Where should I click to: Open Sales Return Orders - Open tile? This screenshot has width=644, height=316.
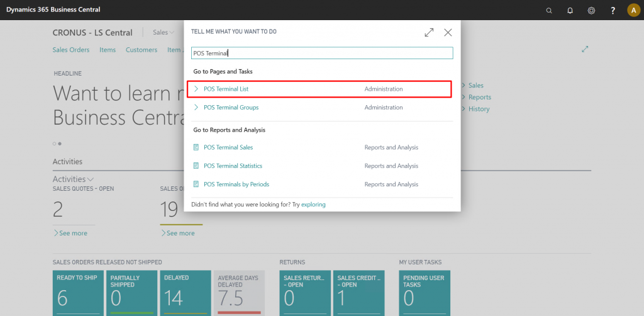coord(305,293)
